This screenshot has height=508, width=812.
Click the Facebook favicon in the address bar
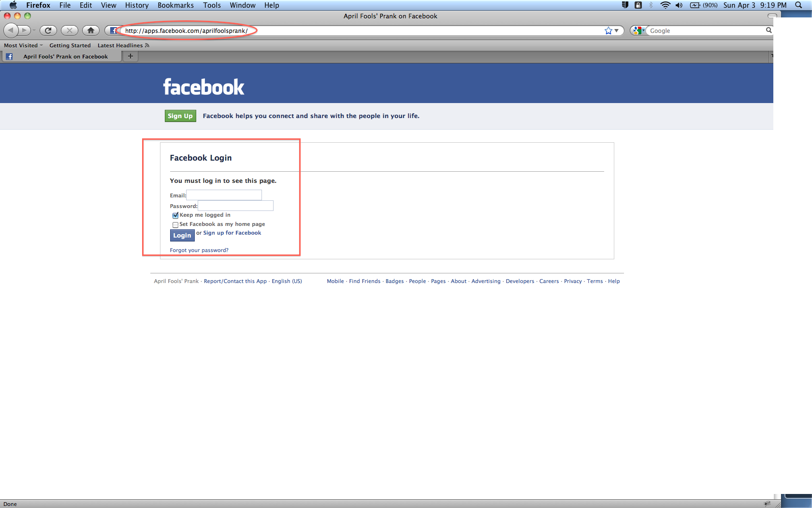[114, 30]
